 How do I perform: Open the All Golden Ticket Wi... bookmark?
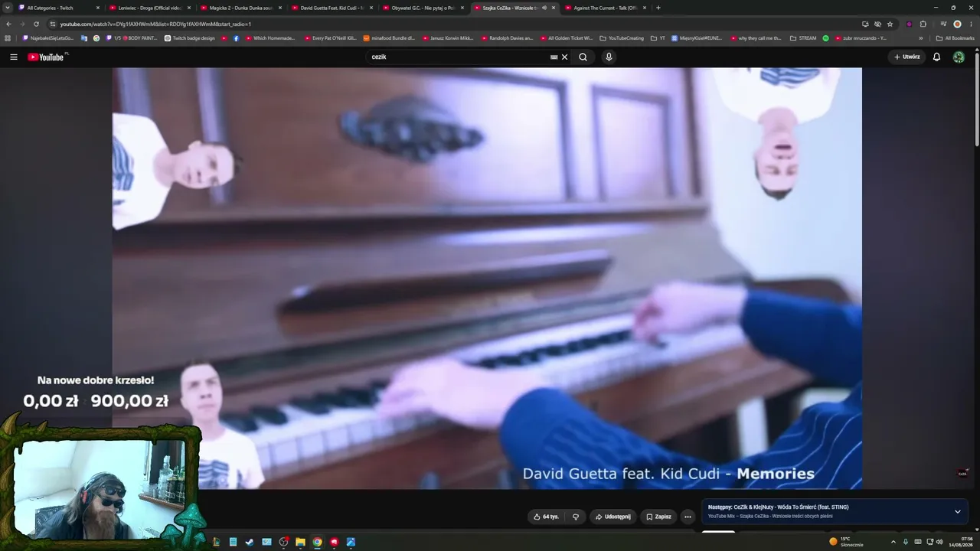pos(567,37)
